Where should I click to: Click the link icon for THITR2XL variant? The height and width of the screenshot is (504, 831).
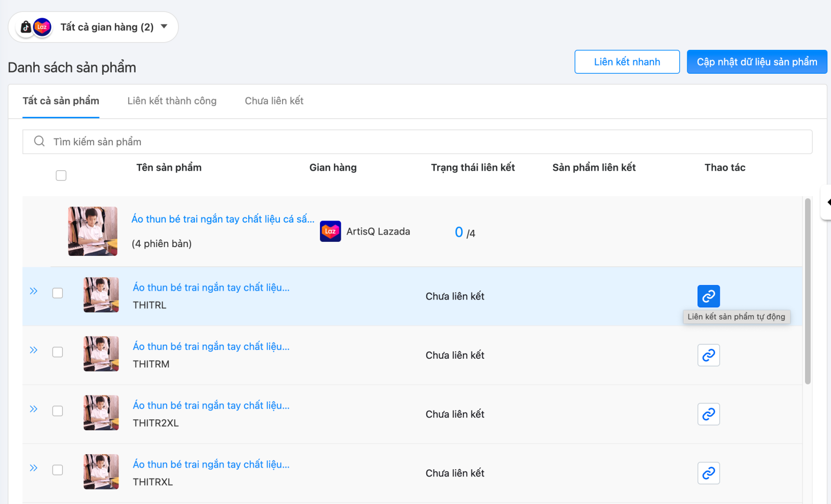[708, 414]
